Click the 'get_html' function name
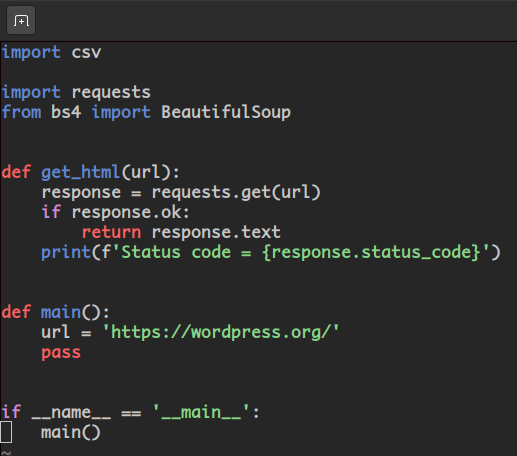This screenshot has height=456, width=517. 80,172
